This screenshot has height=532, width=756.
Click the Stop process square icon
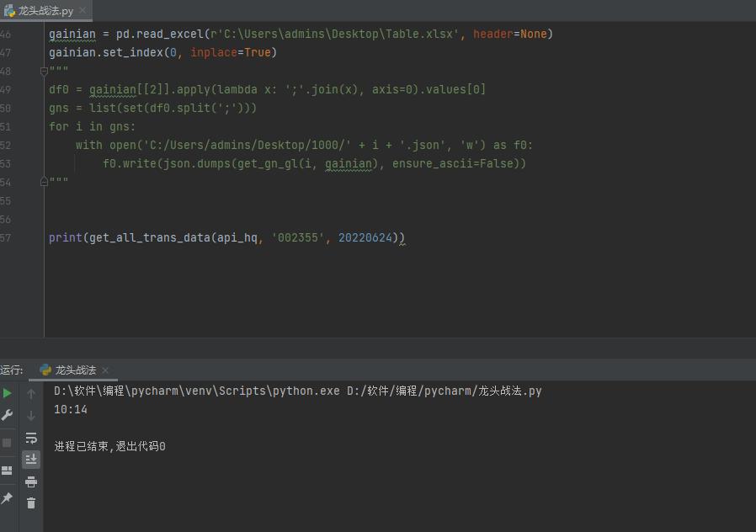(x=8, y=443)
